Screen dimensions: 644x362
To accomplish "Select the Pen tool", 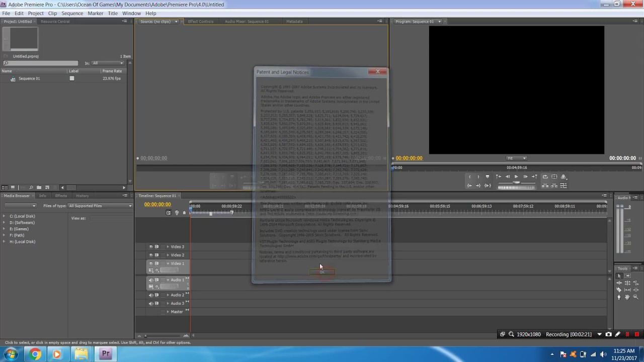I will point(619,297).
